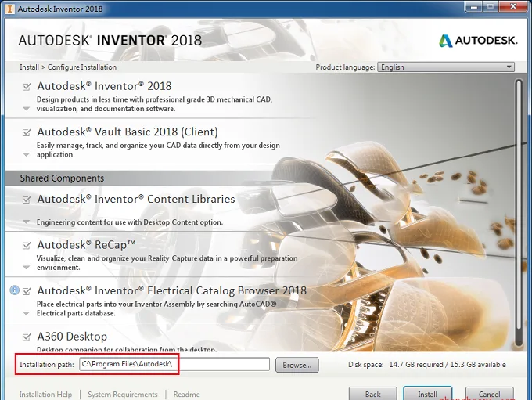The width and height of the screenshot is (532, 400).
Task: Open the Readme link
Action: tap(186, 395)
